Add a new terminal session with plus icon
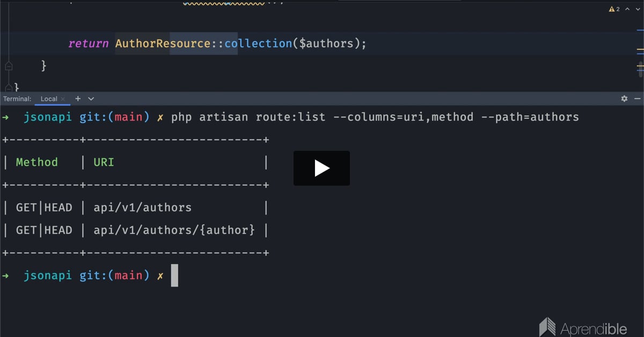 click(x=78, y=99)
